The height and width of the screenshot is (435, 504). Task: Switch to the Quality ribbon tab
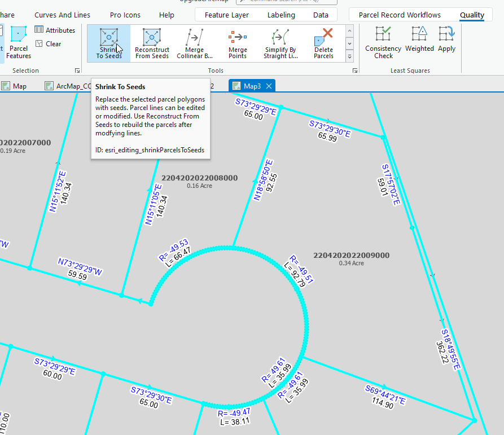[472, 15]
